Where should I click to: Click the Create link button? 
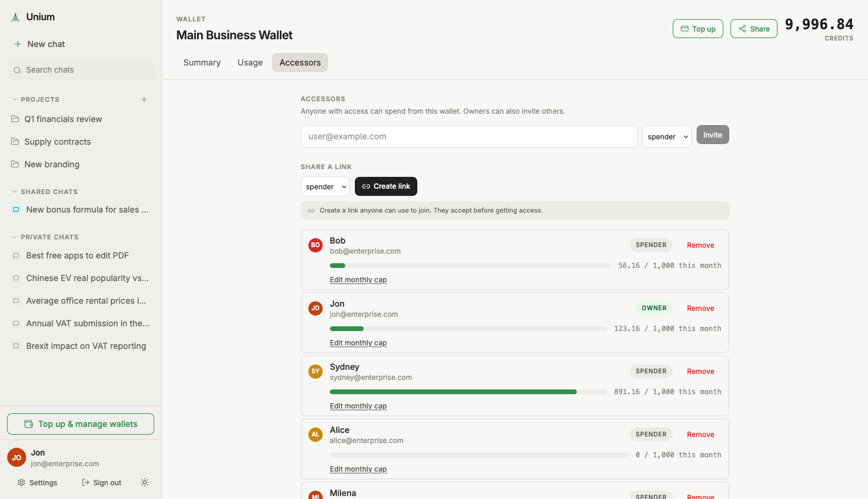point(386,186)
